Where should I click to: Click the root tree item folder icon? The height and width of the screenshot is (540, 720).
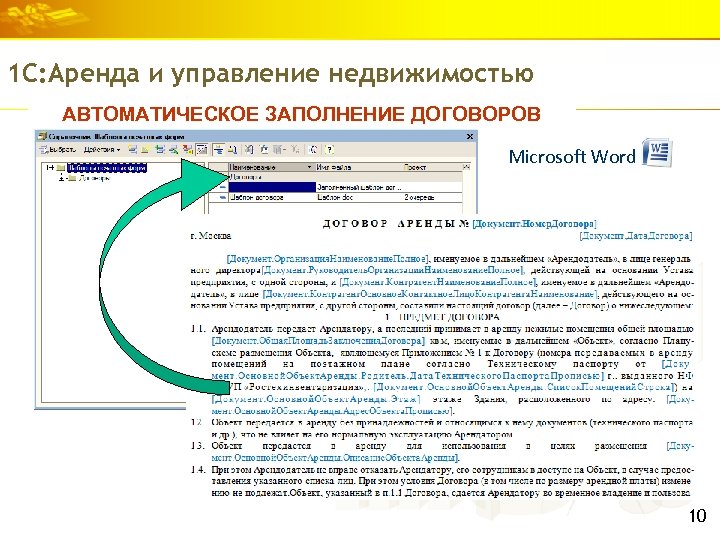pos(61,168)
